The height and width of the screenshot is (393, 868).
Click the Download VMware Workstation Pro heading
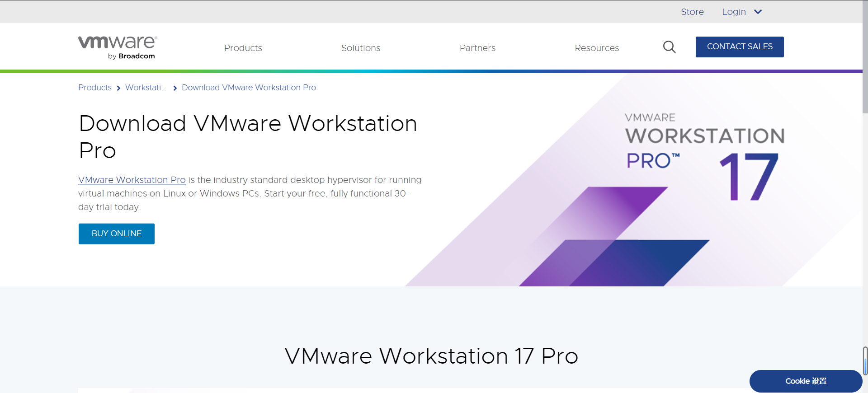(248, 137)
